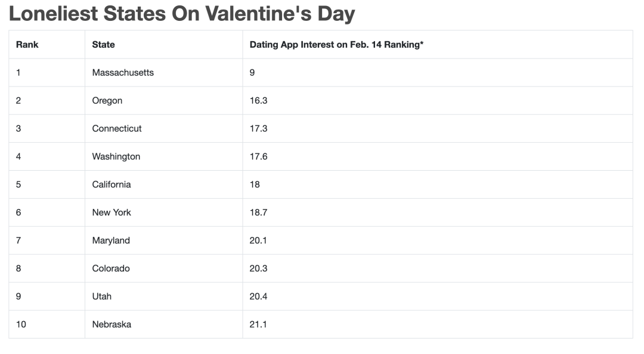The width and height of the screenshot is (644, 354).
Task: Click the 20.4 ranking value
Action: click(258, 296)
